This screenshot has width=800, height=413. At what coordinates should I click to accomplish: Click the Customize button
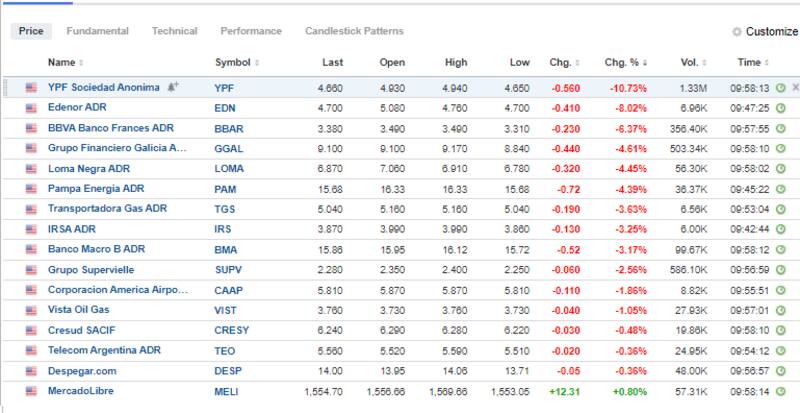click(772, 32)
